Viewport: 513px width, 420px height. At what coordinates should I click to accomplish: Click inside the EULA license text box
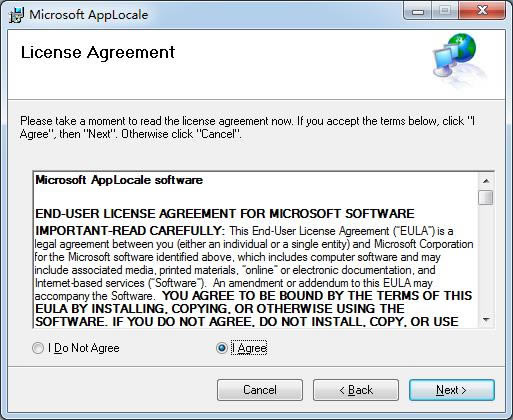(x=255, y=250)
